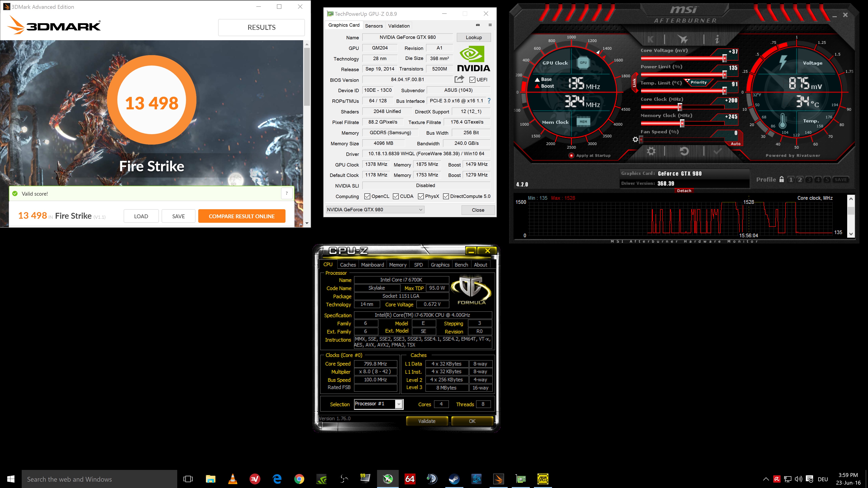Open VLC media player from the taskbar
868x488 pixels.
[x=233, y=479]
